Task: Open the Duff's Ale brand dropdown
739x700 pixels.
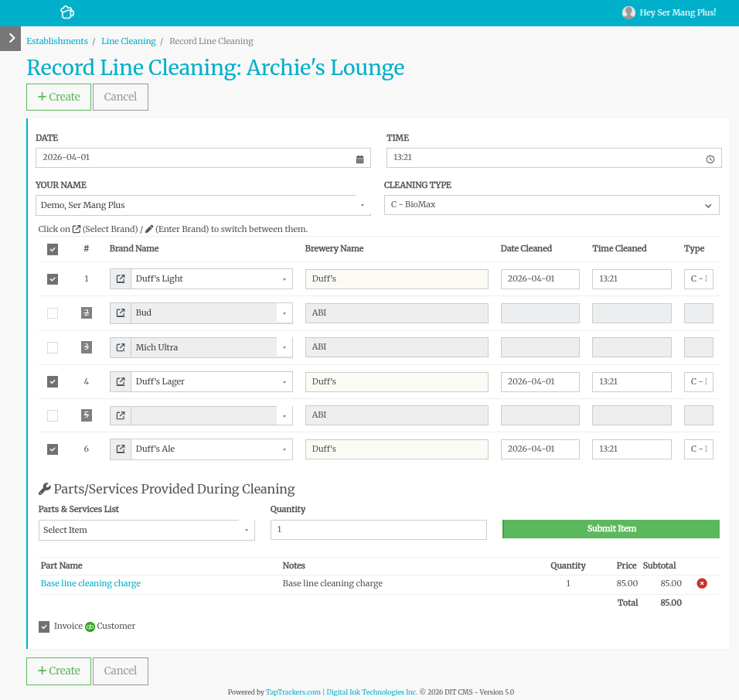Action: pos(212,449)
